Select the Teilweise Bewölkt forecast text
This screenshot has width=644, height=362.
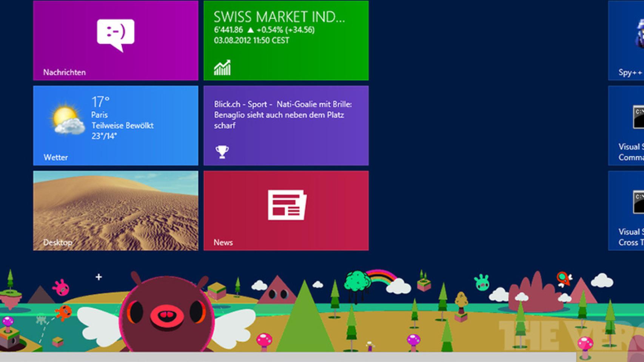[123, 126]
